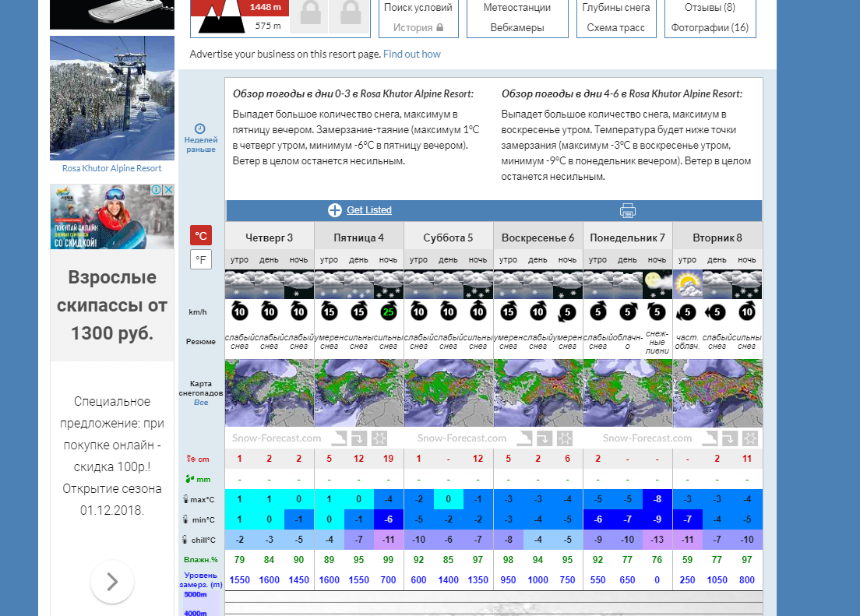Open the AdChoices info icon on the ski ad

pos(157,189)
